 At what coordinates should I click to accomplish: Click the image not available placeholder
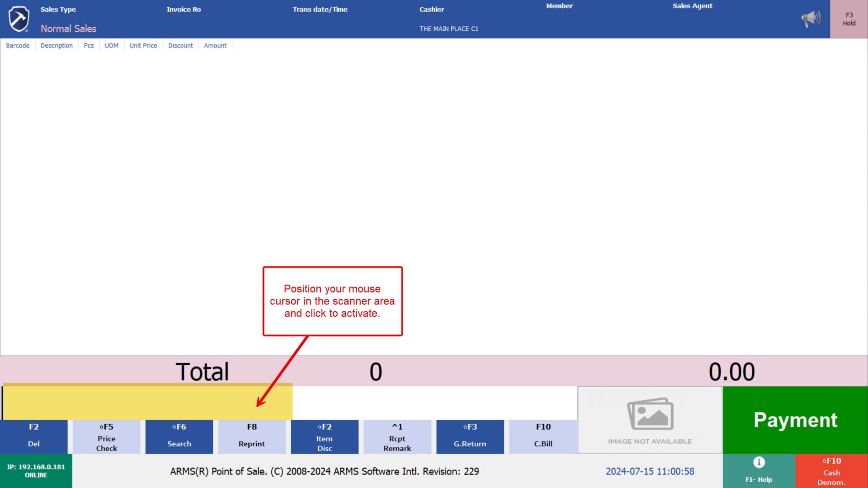click(x=650, y=420)
